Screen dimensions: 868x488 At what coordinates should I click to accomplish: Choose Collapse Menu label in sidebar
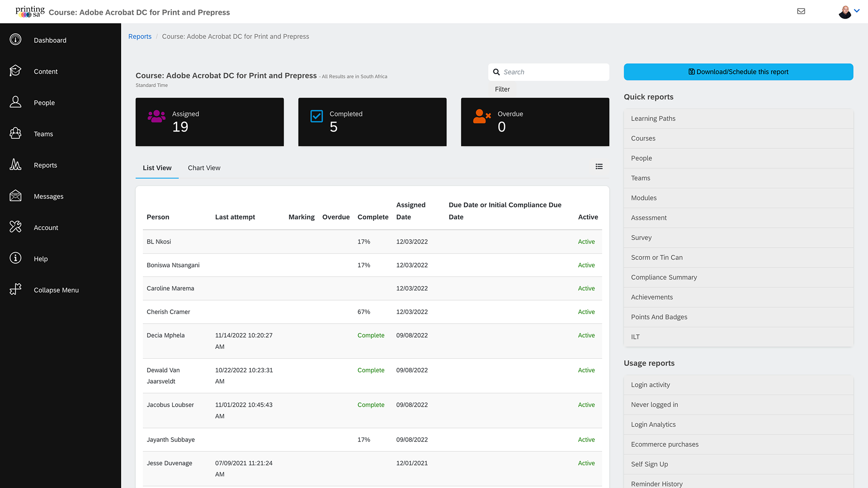pos(56,290)
